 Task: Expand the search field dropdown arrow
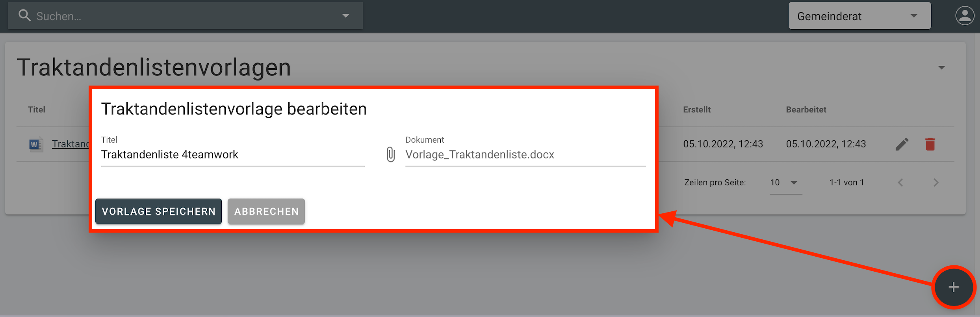point(345,16)
